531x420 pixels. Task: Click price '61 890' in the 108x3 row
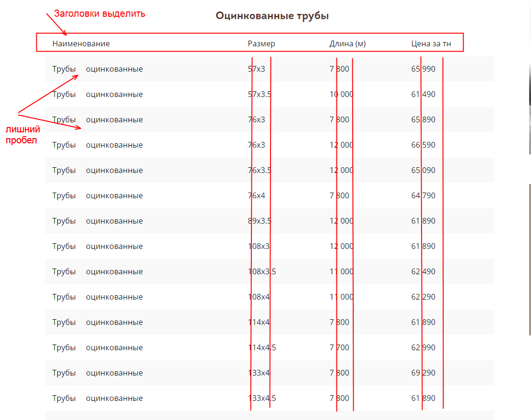coord(423,247)
